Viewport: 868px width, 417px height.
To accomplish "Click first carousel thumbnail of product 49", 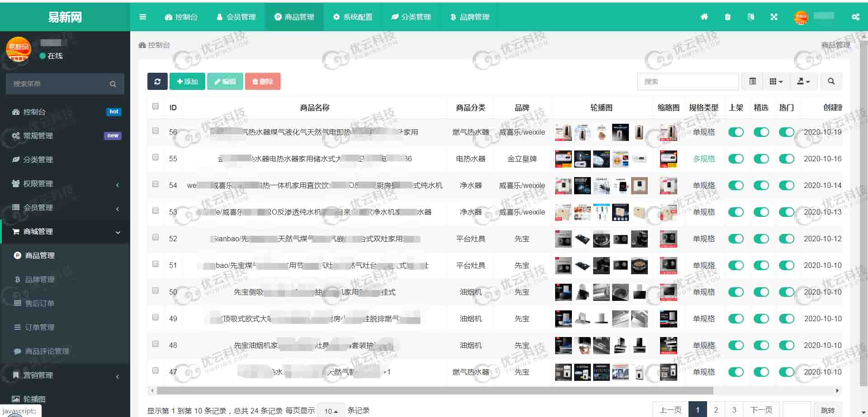I will click(x=563, y=319).
